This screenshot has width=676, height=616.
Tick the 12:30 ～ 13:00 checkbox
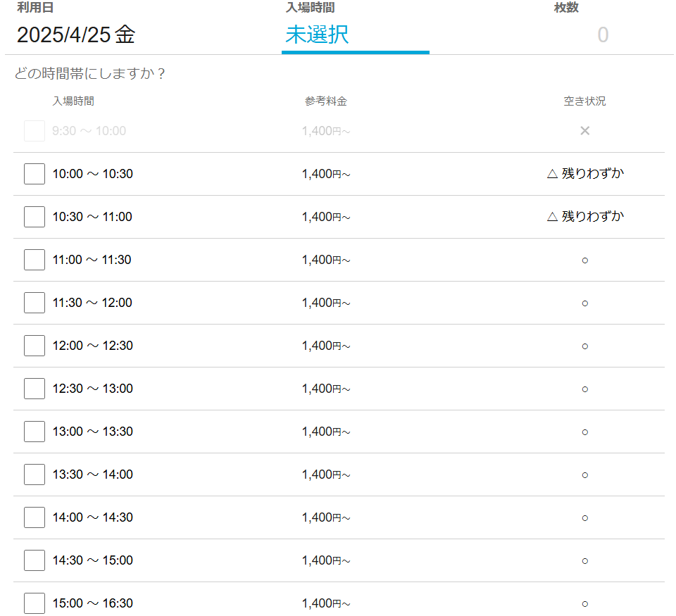35,389
